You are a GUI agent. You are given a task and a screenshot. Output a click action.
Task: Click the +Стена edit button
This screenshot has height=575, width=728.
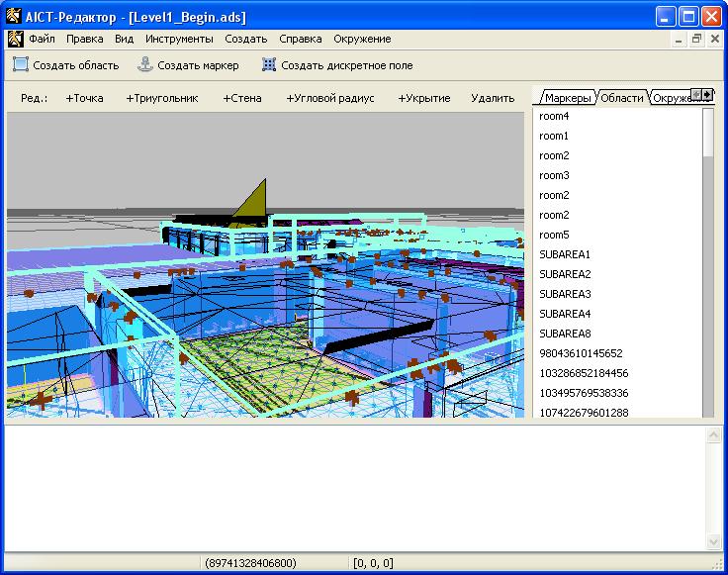(x=242, y=98)
